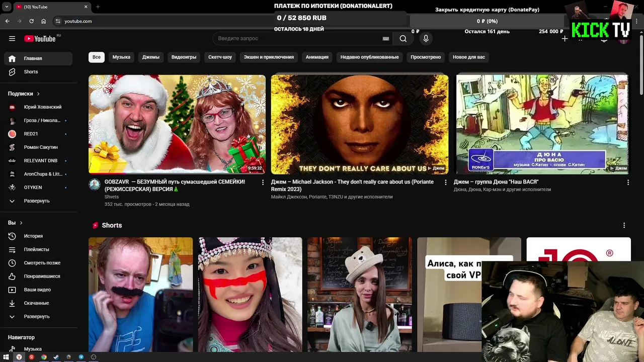Select the Анимация filter chip
Screen dimensions: 644x362
[317, 57]
